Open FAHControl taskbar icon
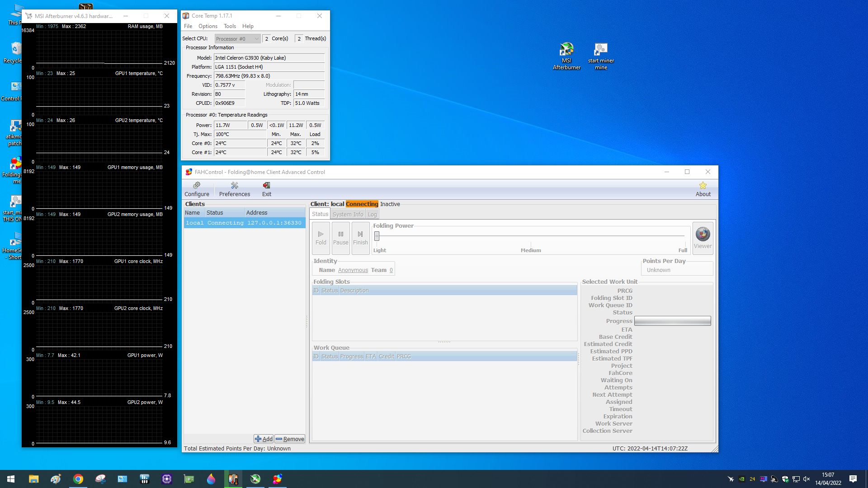The width and height of the screenshot is (868, 488). pyautogui.click(x=278, y=479)
